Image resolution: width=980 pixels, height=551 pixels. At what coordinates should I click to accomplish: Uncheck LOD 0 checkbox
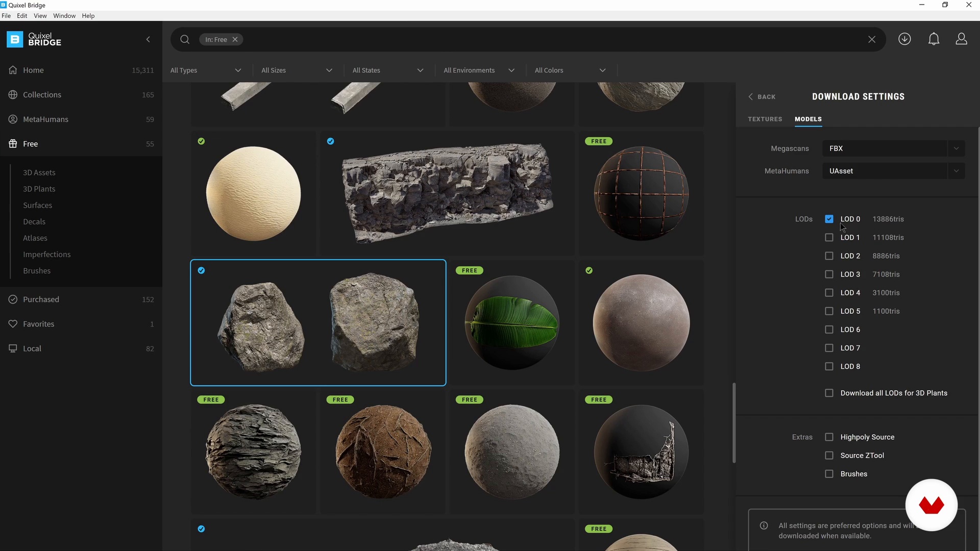[829, 219]
